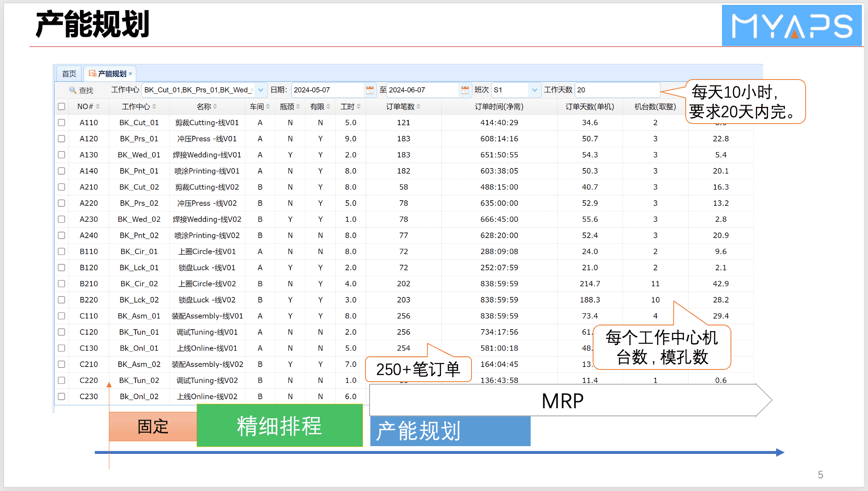Open the 班次 S1 dropdown
Screen dimensions: 868x491
point(534,90)
